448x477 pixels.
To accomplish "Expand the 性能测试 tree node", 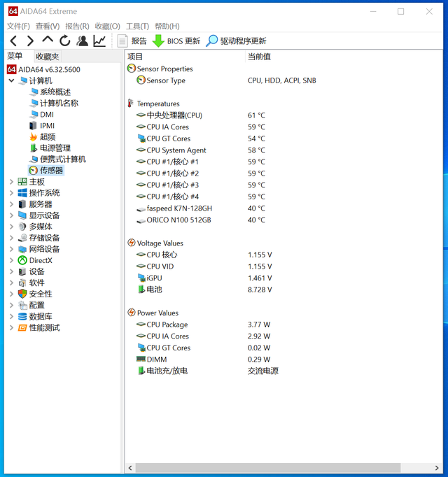I will (x=12, y=327).
